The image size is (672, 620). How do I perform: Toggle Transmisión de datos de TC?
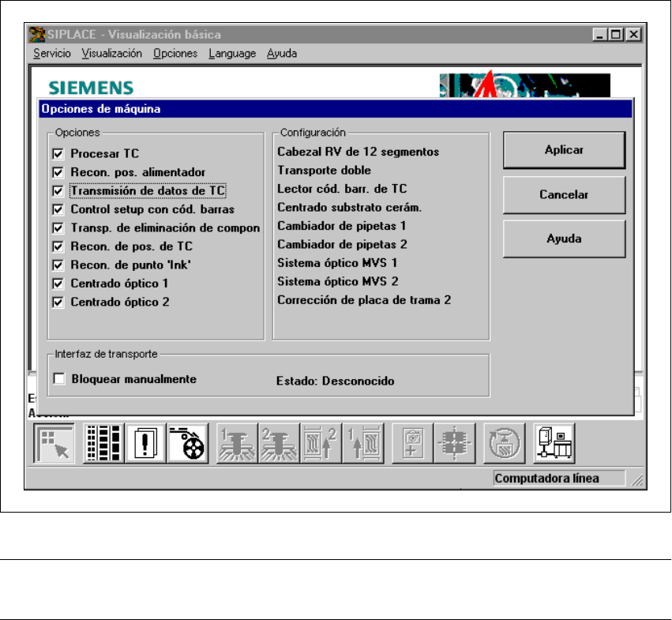click(x=58, y=190)
